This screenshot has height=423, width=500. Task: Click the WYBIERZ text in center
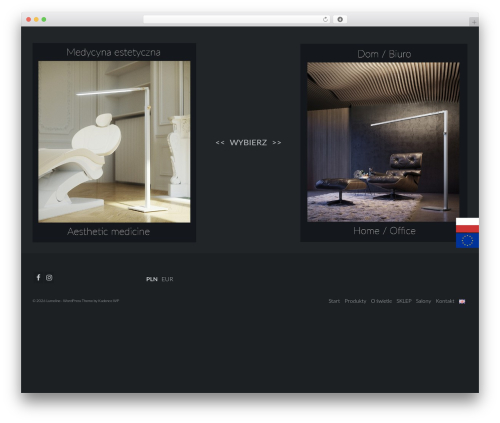(248, 142)
